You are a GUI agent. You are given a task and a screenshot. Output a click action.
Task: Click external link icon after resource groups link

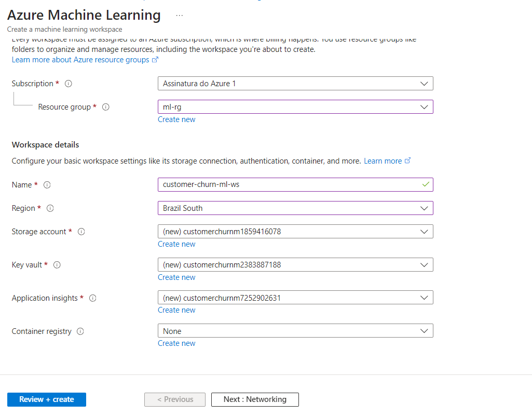point(155,60)
